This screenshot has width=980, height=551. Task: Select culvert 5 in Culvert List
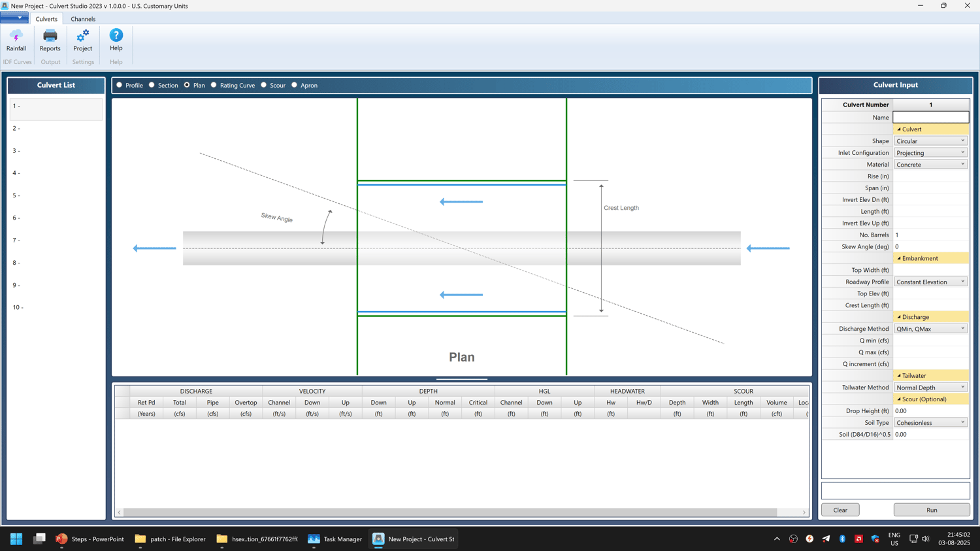coord(56,195)
